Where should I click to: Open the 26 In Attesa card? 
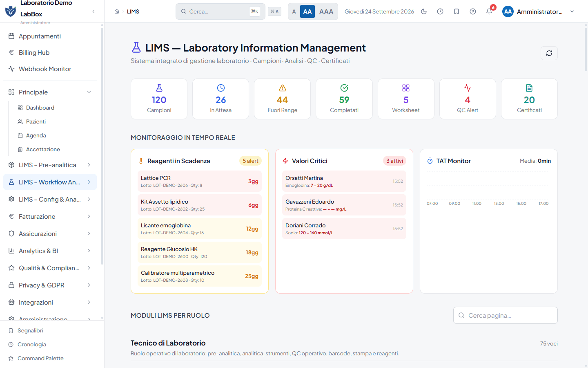click(x=221, y=99)
